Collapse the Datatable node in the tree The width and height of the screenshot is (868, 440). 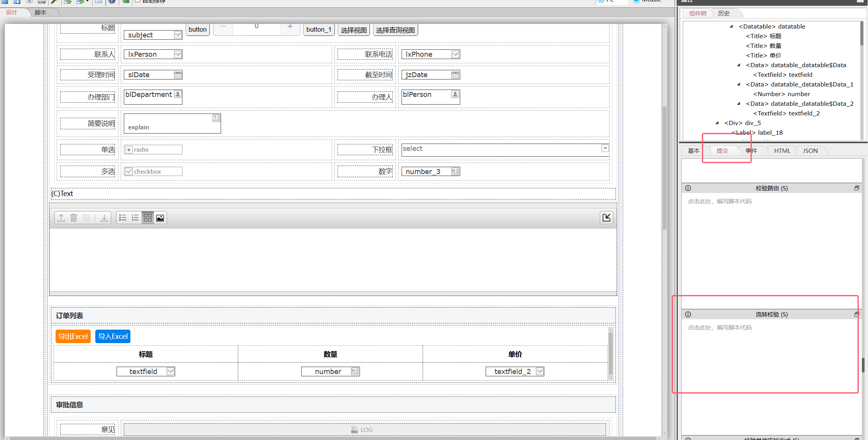[731, 27]
